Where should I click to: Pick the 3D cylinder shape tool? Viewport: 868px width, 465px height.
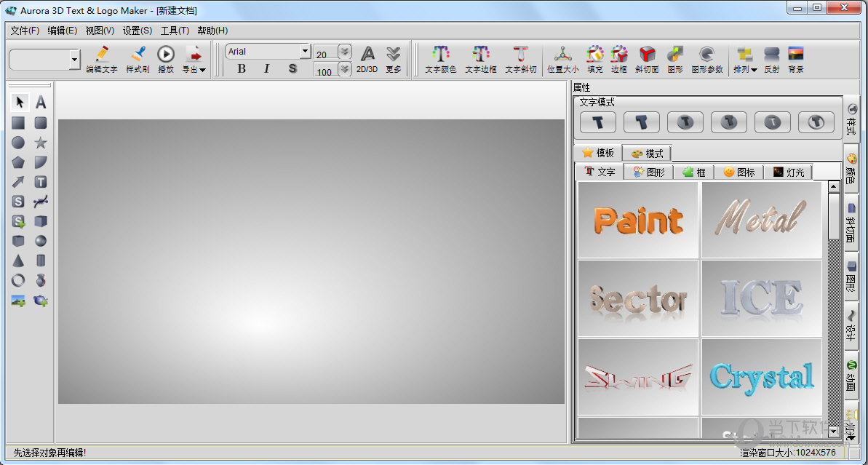(x=41, y=261)
